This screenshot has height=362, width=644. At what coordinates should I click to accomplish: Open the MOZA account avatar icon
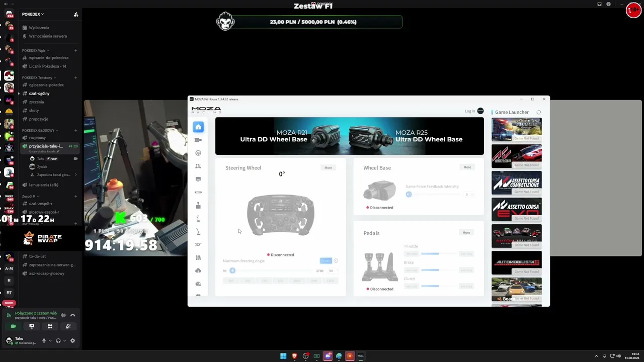click(x=480, y=111)
